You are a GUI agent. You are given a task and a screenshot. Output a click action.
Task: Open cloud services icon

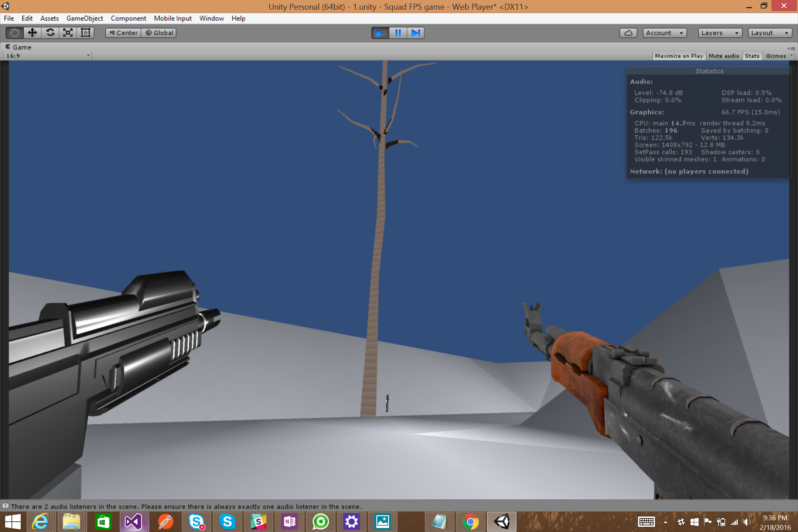pos(628,33)
